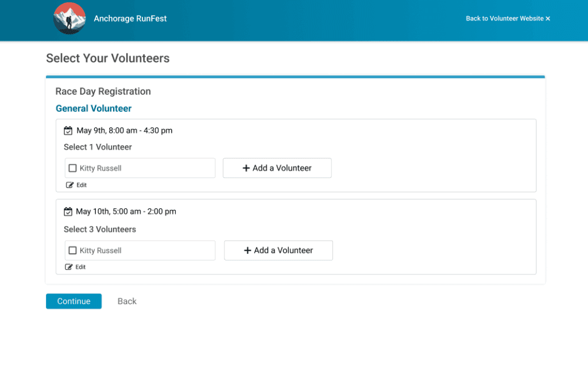Screen dimensions: 588x384
Task: Click the Add a Volunteer button for May 9th
Action: pyautogui.click(x=277, y=168)
